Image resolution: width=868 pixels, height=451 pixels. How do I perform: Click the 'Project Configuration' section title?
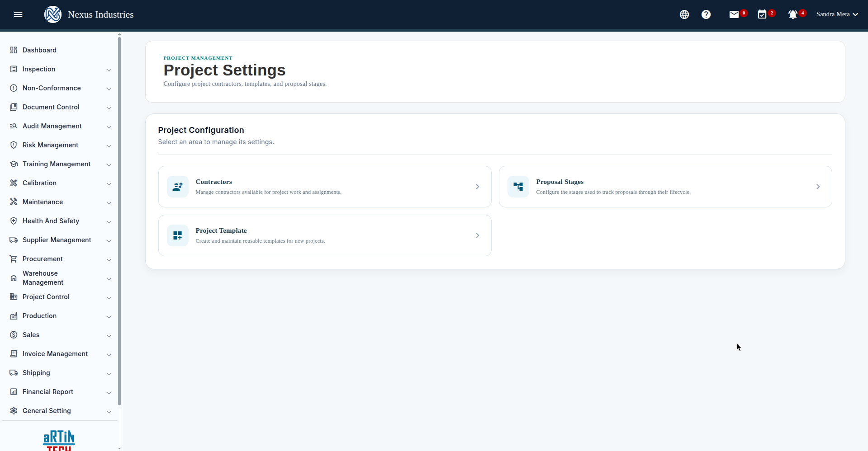click(x=201, y=130)
